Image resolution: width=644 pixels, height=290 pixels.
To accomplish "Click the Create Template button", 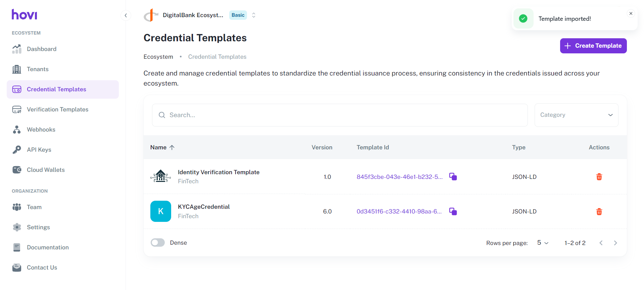I will point(593,46).
